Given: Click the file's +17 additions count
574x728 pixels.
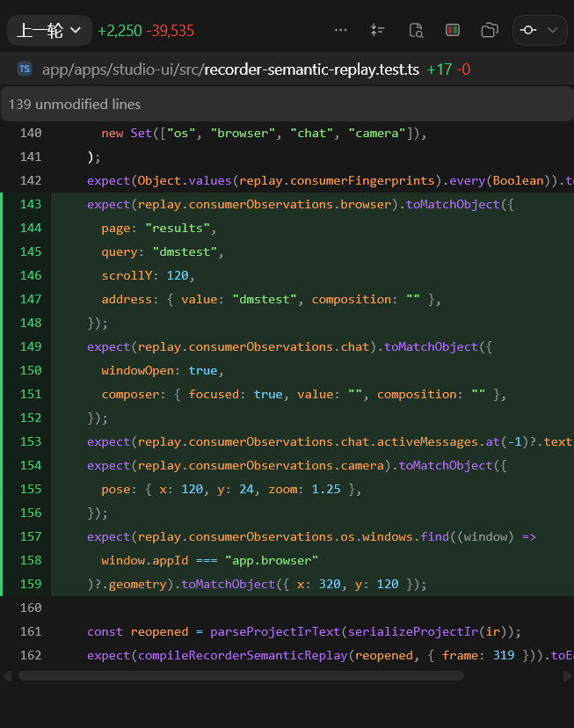Looking at the screenshot, I should coord(439,69).
